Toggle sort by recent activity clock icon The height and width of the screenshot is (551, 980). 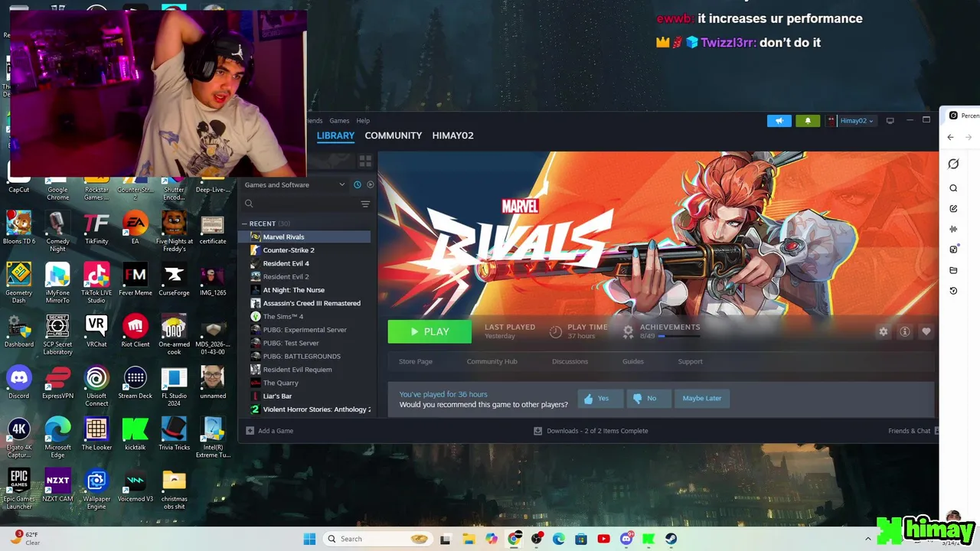click(x=357, y=184)
